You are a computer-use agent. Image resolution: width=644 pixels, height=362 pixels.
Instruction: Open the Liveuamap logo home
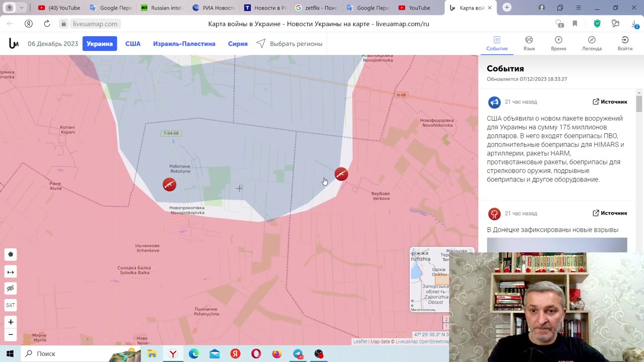pyautogui.click(x=14, y=44)
